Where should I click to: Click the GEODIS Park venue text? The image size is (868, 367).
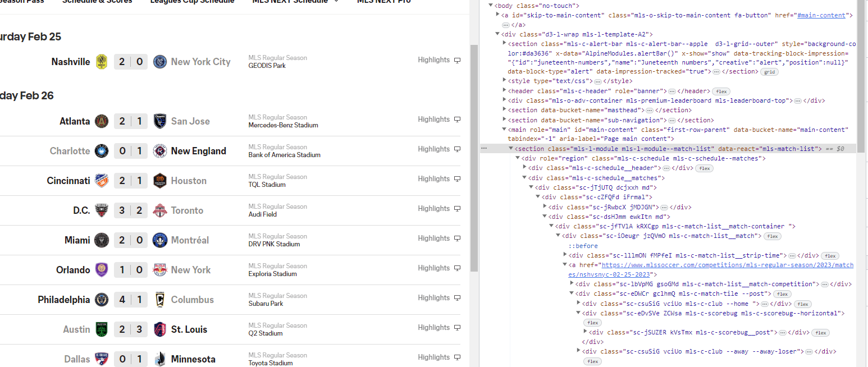point(267,66)
